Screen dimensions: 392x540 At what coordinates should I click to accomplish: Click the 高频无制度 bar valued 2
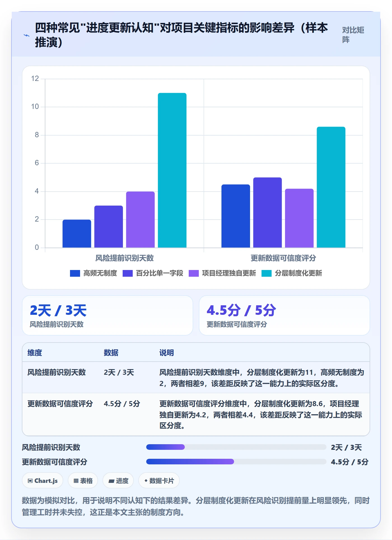pyautogui.click(x=77, y=234)
